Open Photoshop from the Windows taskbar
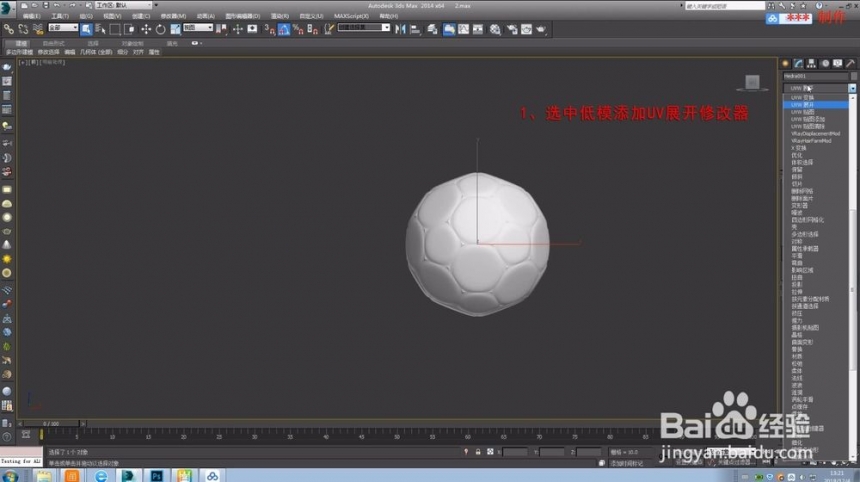This screenshot has height=482, width=860. [156, 475]
